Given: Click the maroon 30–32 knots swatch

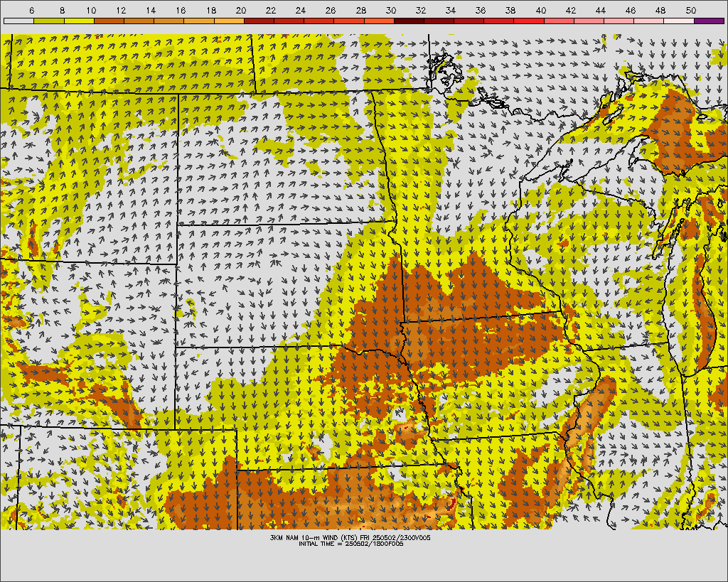Looking at the screenshot, I should 409,21.
